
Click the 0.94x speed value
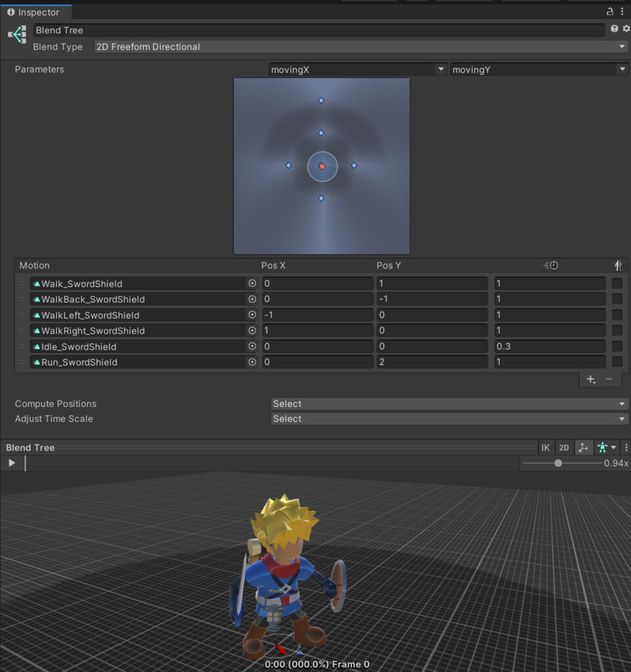click(x=616, y=463)
